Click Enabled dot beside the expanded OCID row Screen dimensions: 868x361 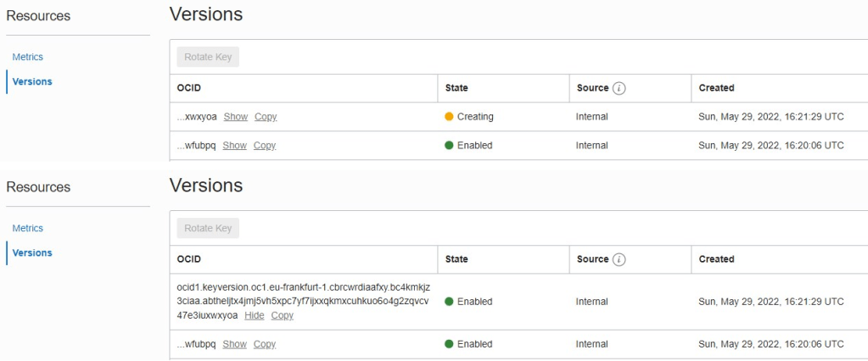coord(449,302)
